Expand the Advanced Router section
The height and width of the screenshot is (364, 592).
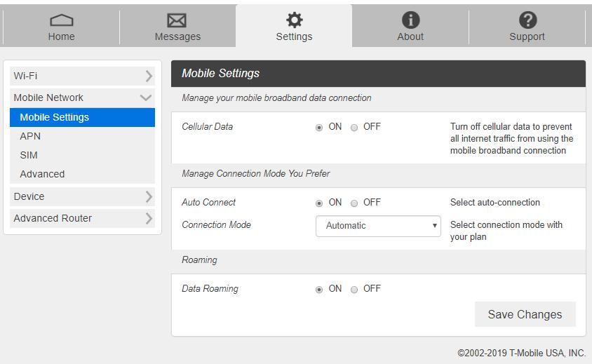pyautogui.click(x=82, y=218)
